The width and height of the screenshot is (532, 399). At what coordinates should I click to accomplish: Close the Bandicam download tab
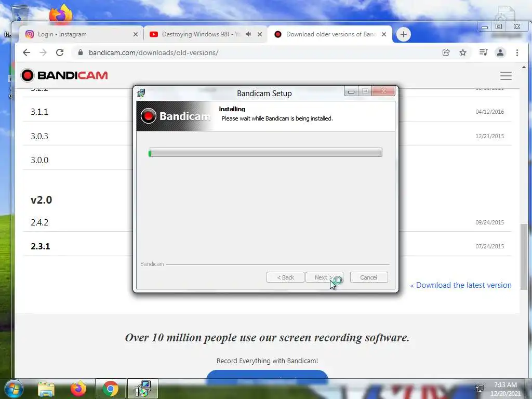coord(384,34)
